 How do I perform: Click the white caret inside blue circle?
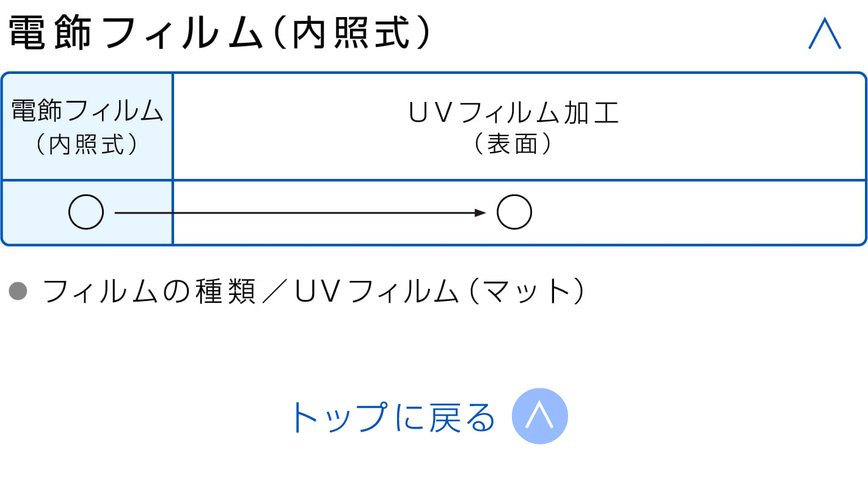[540, 415]
